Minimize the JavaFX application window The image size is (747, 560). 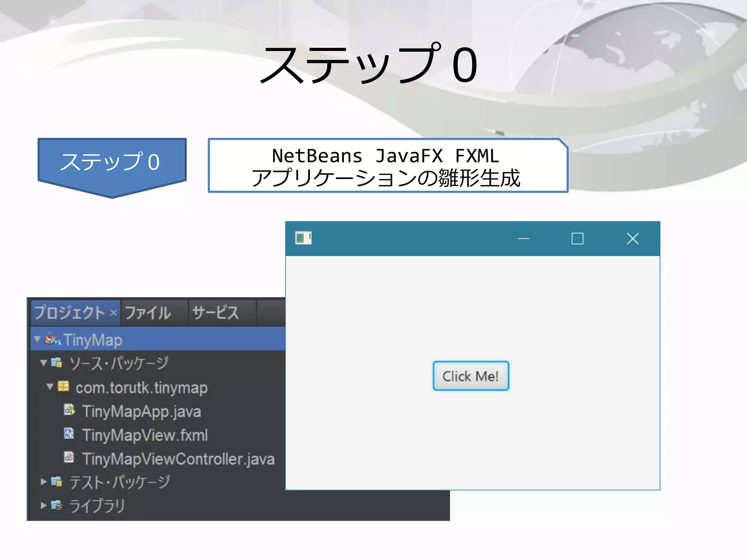(x=524, y=238)
